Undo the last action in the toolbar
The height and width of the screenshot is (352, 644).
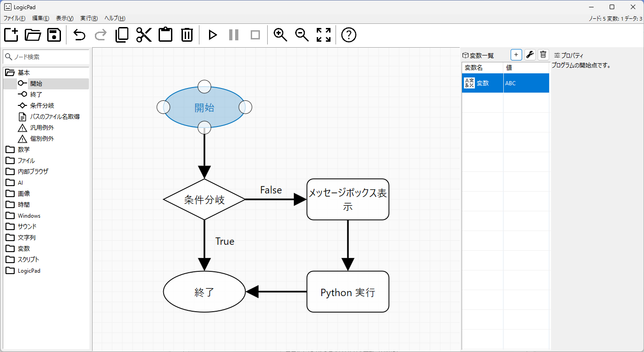(x=79, y=35)
